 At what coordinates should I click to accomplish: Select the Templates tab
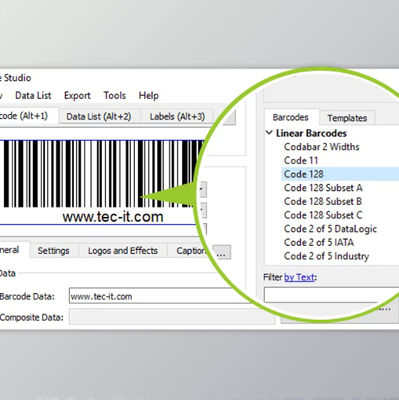click(x=347, y=118)
